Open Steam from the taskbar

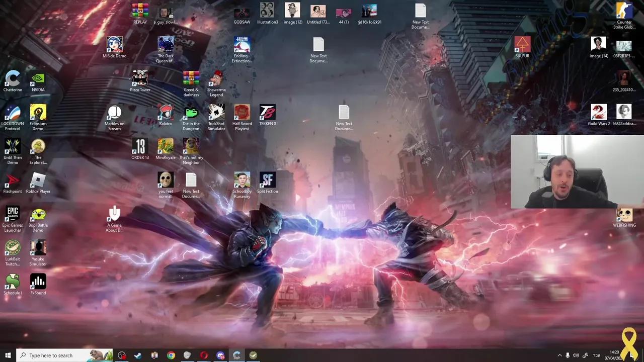coord(138,355)
